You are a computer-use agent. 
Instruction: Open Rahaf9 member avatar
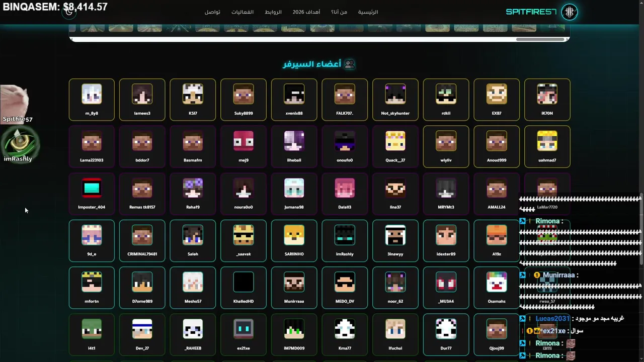tap(193, 188)
